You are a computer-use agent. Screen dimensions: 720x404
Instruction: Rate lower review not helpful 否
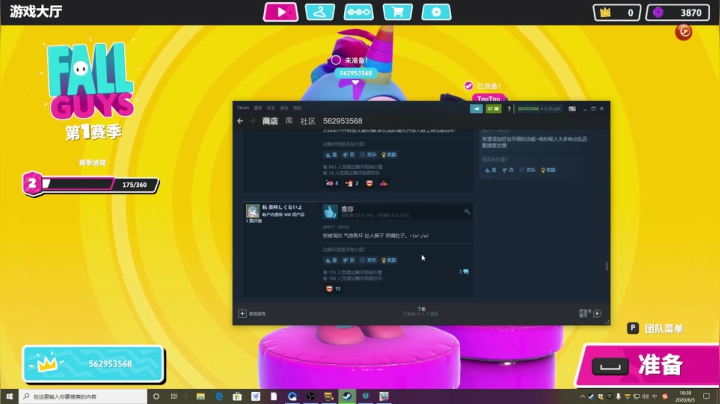click(349, 260)
